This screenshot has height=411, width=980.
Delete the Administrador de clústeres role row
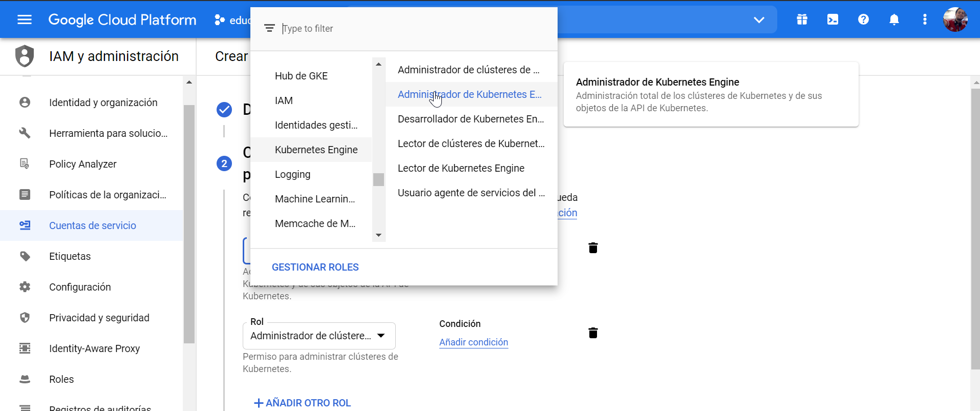point(593,333)
